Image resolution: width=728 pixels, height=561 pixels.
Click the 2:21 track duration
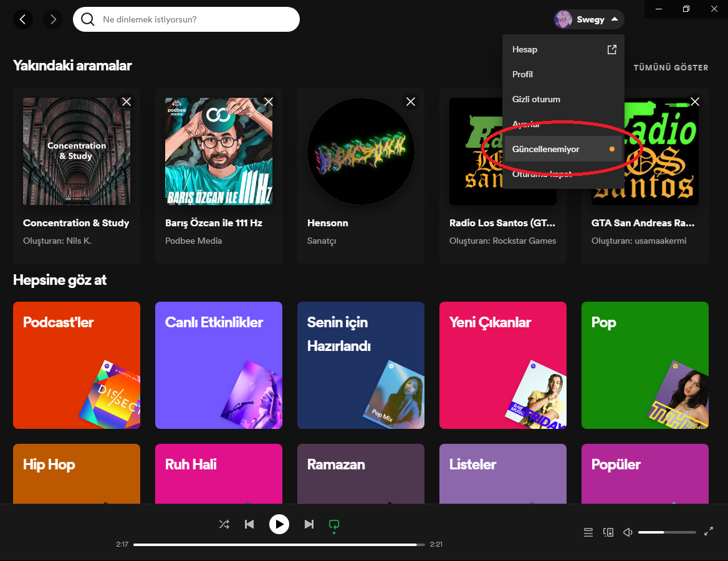click(x=436, y=544)
